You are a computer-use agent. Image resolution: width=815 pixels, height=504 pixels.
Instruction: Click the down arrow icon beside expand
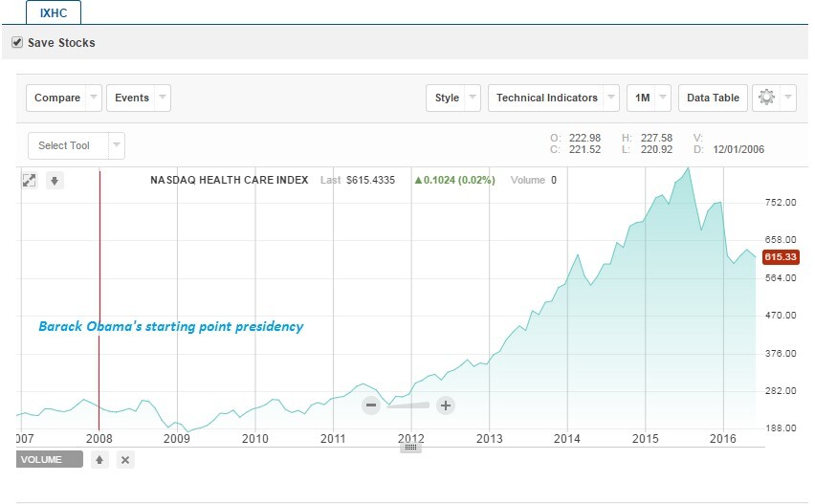coord(55,181)
